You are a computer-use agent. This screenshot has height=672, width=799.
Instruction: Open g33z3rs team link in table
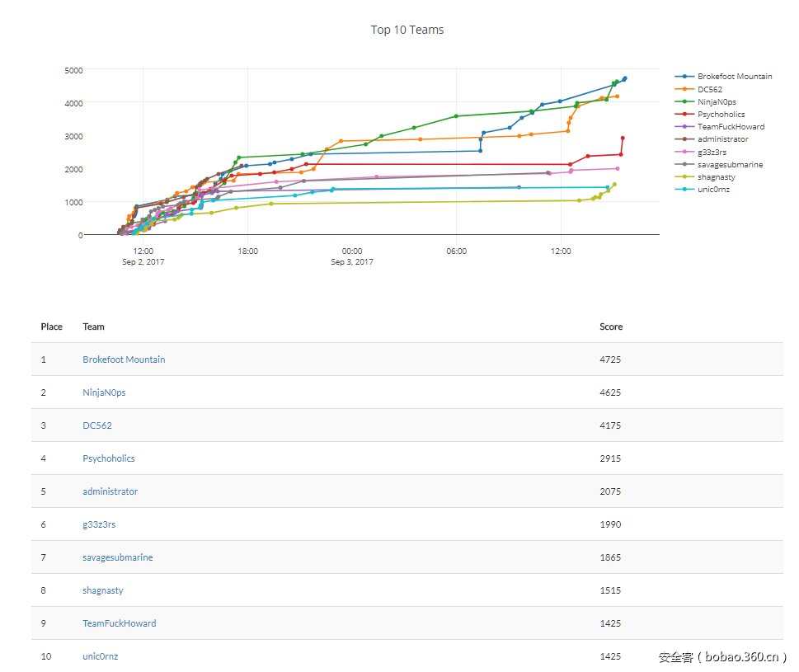point(100,524)
